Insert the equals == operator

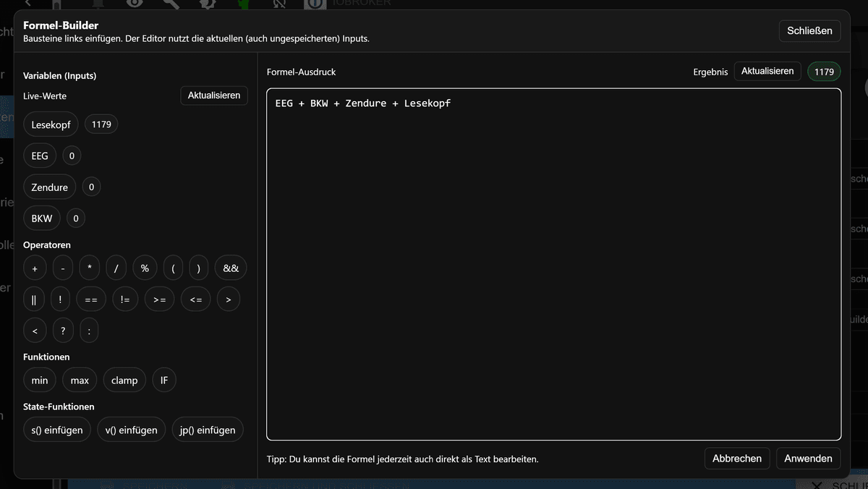click(x=90, y=299)
